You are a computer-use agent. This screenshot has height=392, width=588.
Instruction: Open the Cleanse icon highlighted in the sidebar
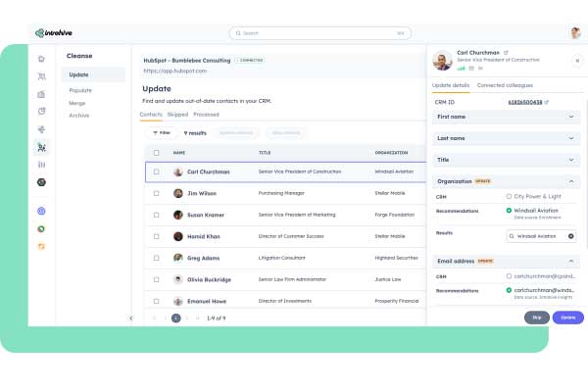point(41,147)
